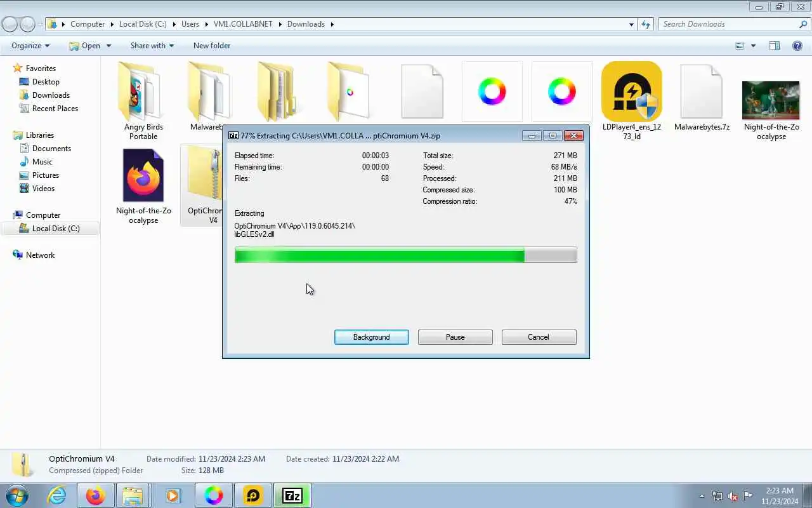This screenshot has width=812, height=508.
Task: Select Favorites in the navigation pane
Action: (x=41, y=69)
